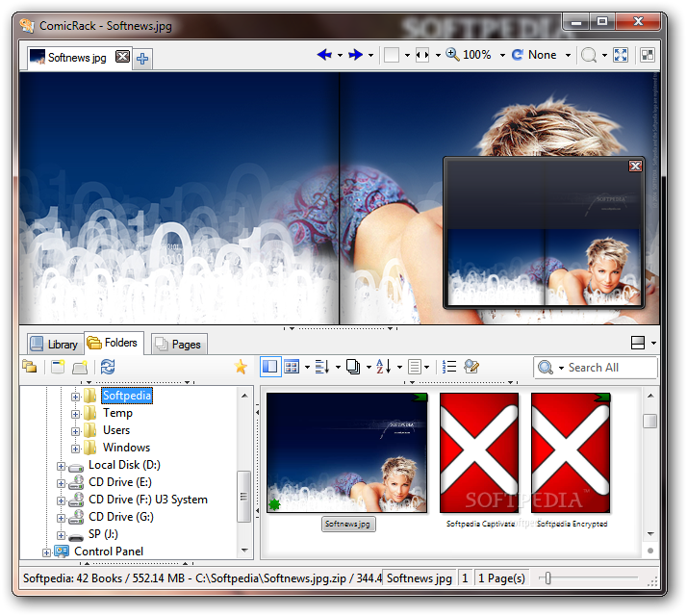Click the list layout page icon
The width and height of the screenshot is (687, 616).
pos(414,367)
